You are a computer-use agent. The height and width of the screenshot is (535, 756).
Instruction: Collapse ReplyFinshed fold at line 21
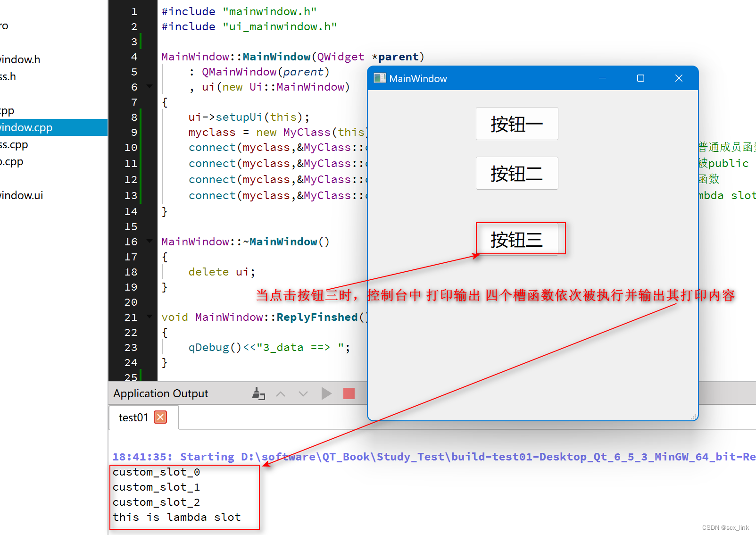(x=150, y=317)
